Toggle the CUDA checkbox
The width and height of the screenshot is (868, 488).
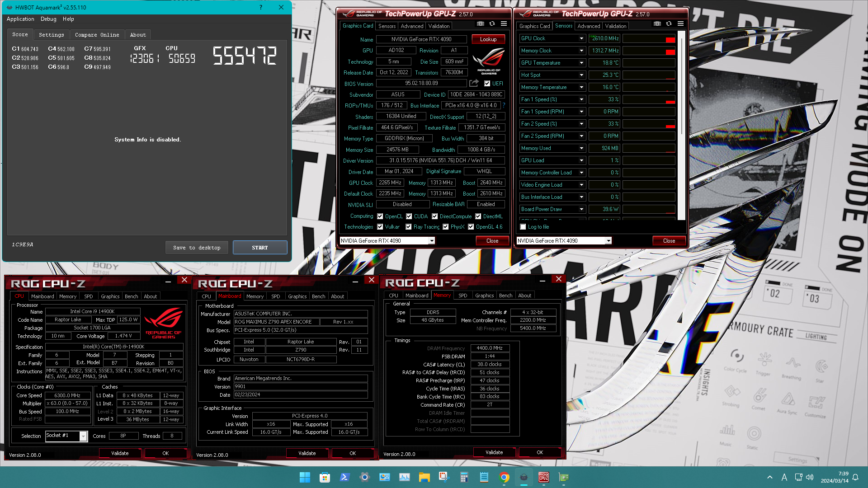(409, 216)
